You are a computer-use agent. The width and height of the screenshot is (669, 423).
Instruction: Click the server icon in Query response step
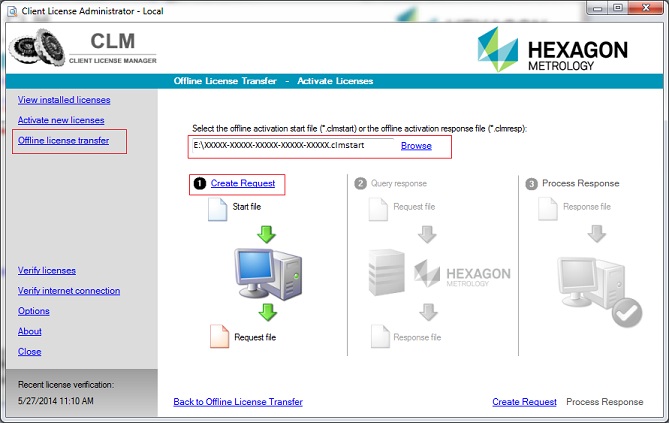click(x=387, y=272)
